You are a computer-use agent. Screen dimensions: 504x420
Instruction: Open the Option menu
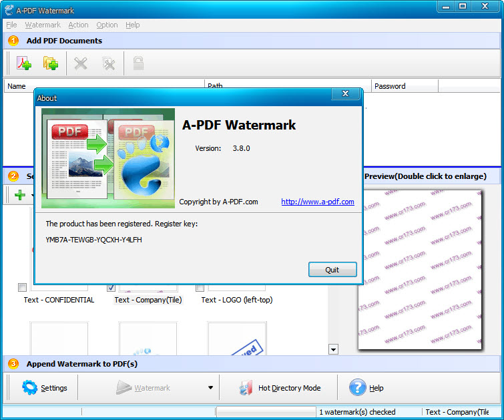point(107,25)
